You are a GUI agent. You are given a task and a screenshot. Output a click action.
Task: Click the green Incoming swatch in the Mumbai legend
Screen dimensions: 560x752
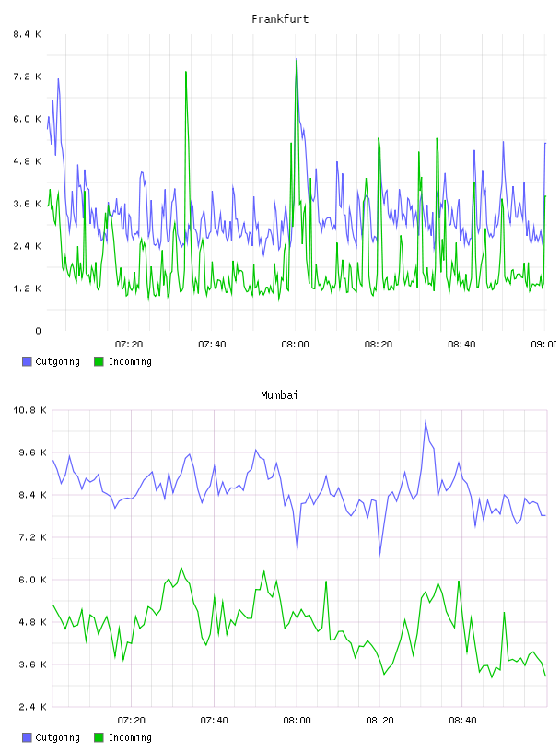pyautogui.click(x=99, y=737)
